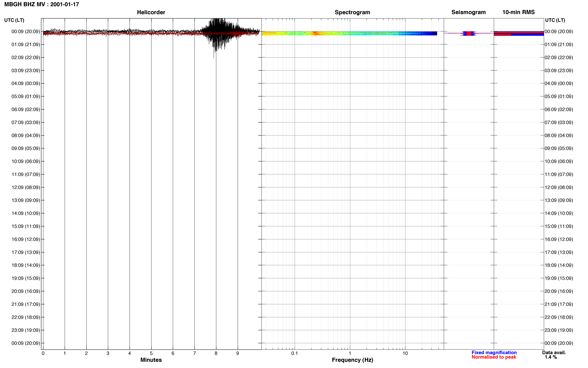
Task: Select the Helicorder panel heading
Action: point(151,12)
